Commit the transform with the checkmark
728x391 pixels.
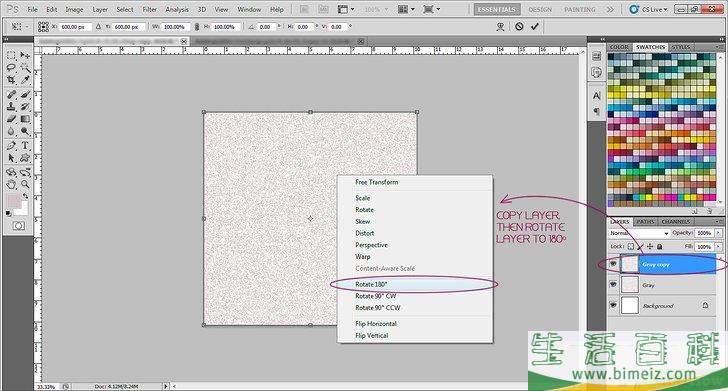(x=535, y=26)
